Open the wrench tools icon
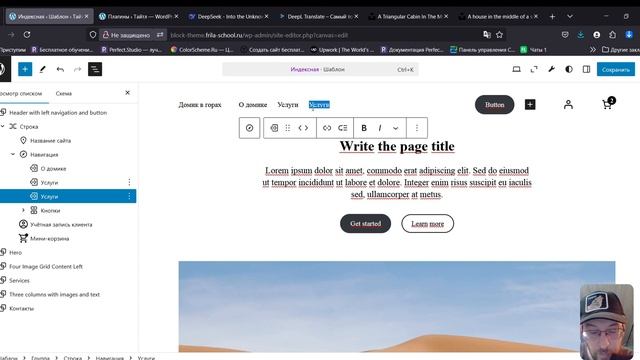The image size is (640, 360). 551,69
